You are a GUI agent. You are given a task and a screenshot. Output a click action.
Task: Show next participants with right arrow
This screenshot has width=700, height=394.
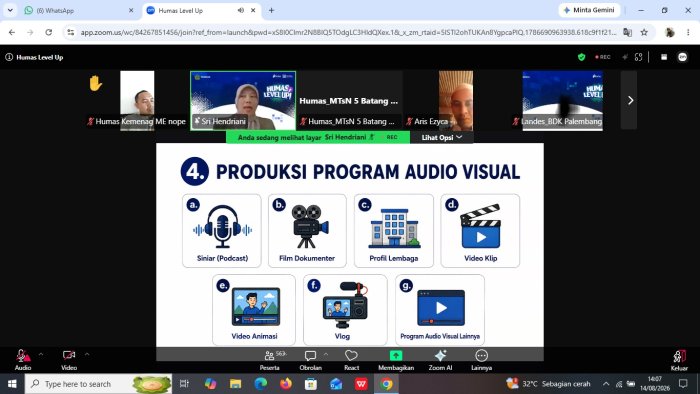(629, 100)
